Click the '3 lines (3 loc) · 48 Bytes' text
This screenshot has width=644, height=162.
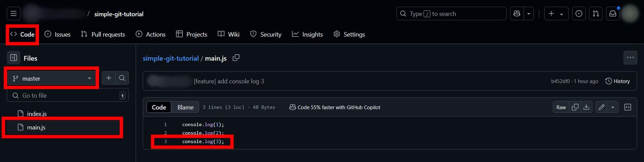[x=238, y=107]
